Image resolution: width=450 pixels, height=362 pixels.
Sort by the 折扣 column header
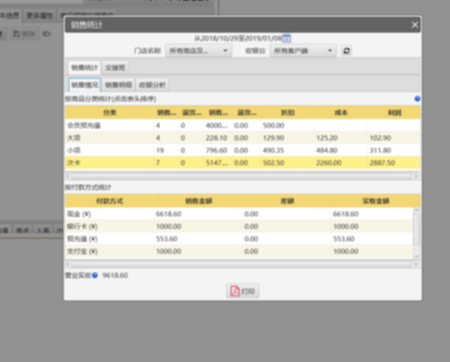287,113
